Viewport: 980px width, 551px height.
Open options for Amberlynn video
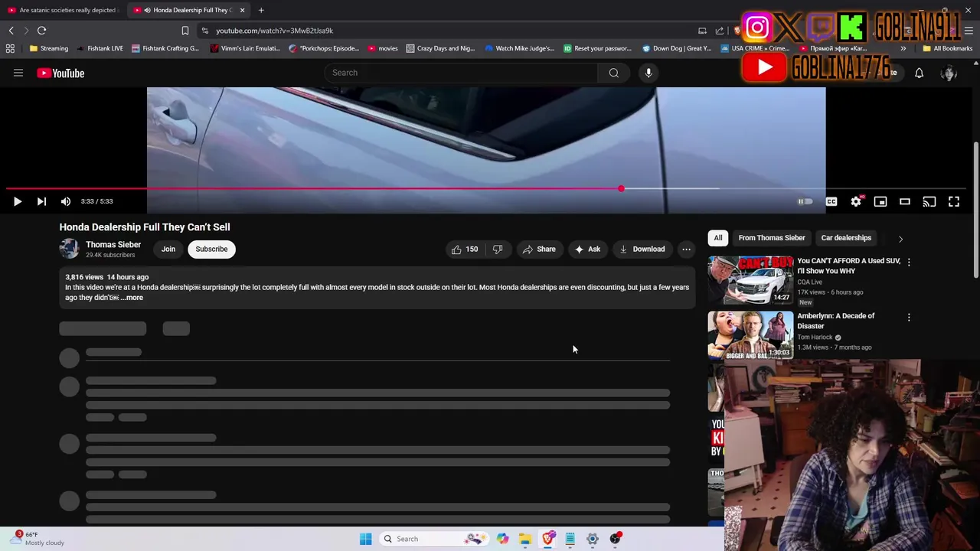[x=909, y=317]
